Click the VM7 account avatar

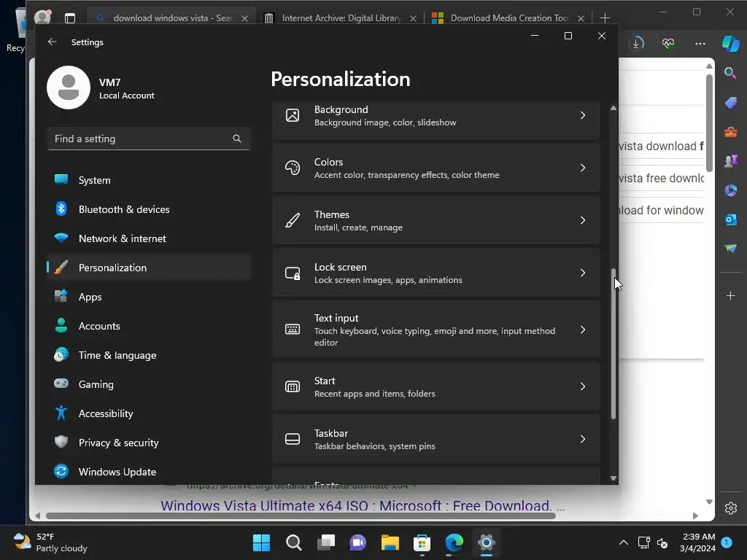(69, 87)
